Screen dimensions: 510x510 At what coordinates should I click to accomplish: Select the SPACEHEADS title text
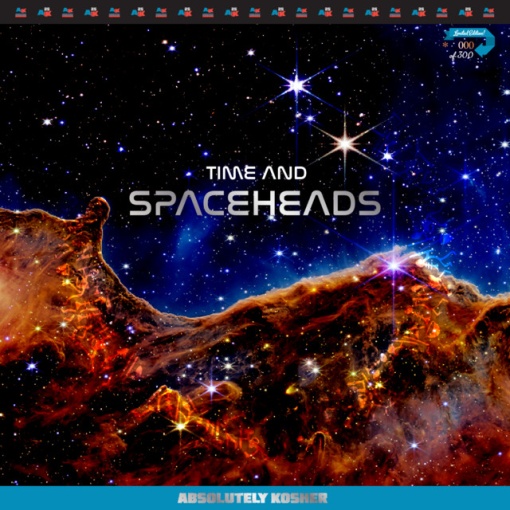click(x=255, y=203)
